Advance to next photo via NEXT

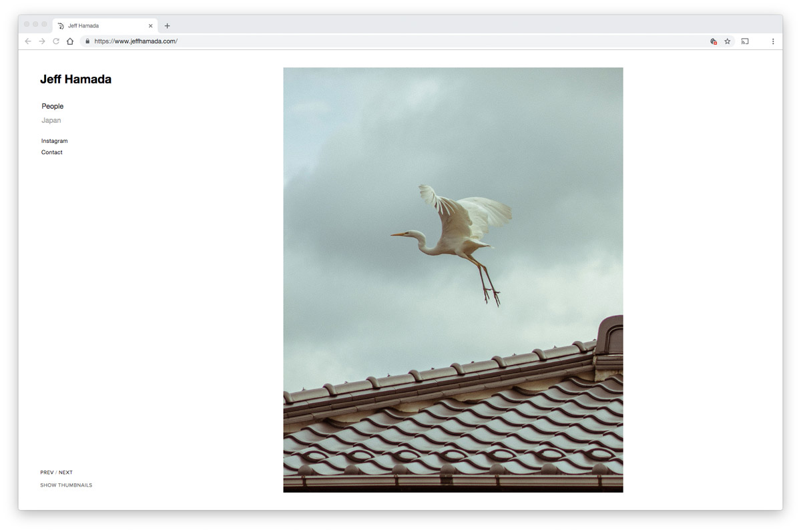pyautogui.click(x=65, y=473)
